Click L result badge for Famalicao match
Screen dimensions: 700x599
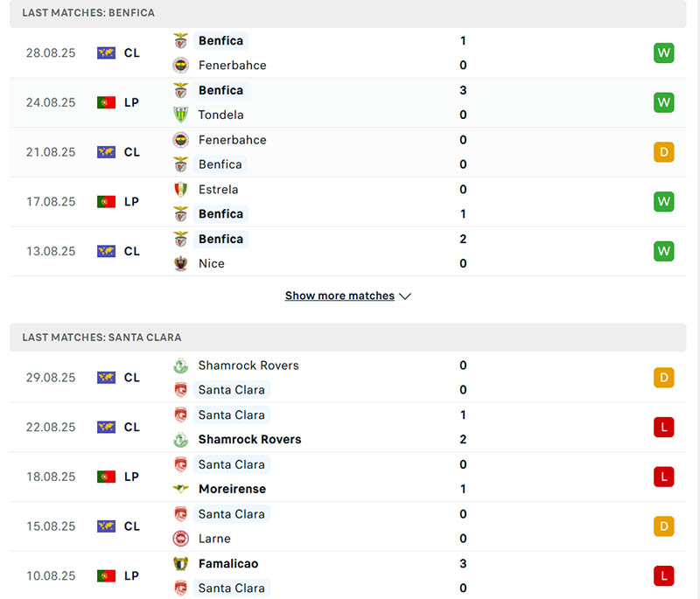663,576
